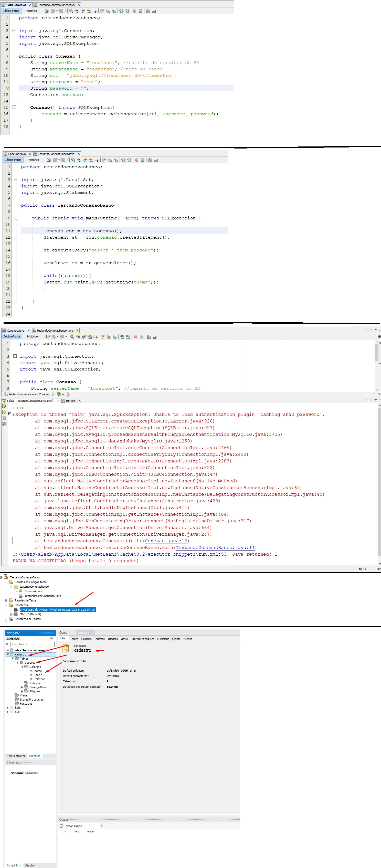Screen dimensions: 381x868
Task: Click Comment icon in editor above Saída output
Action: (149, 337)
